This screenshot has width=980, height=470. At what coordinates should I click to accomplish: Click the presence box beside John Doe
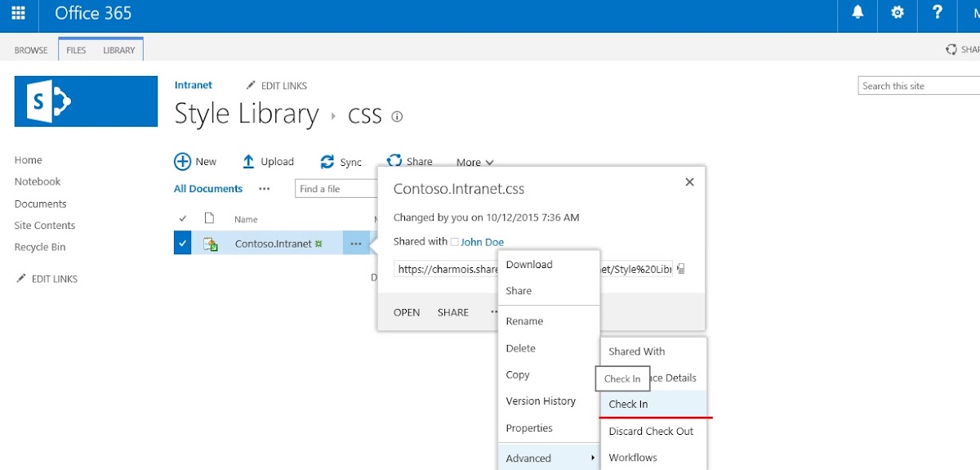455,242
